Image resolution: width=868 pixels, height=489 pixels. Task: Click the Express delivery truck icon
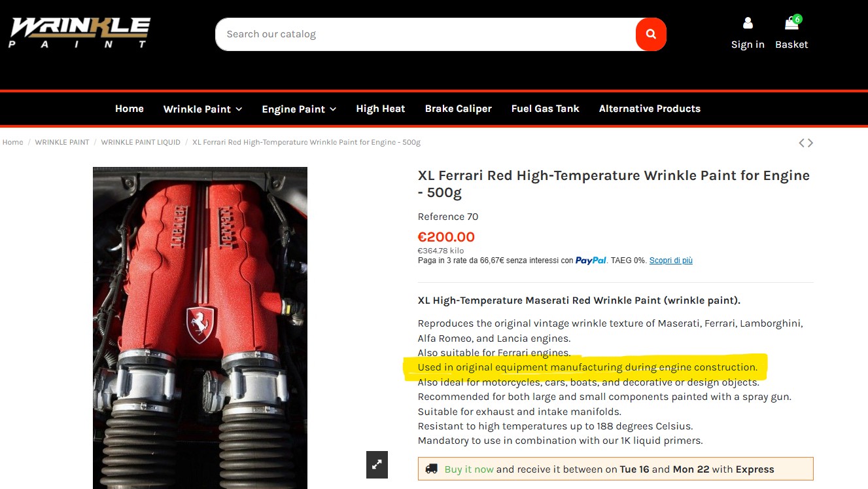point(431,469)
